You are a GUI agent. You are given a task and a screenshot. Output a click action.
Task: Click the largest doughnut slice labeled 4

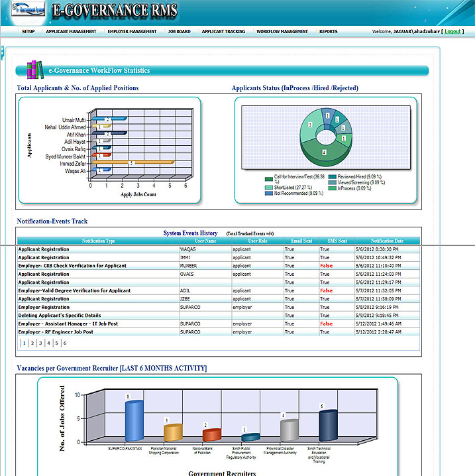[325, 152]
